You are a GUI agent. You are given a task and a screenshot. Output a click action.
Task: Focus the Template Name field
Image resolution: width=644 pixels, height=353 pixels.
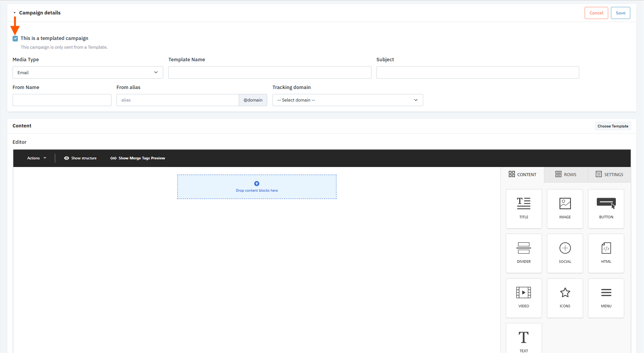pyautogui.click(x=270, y=73)
